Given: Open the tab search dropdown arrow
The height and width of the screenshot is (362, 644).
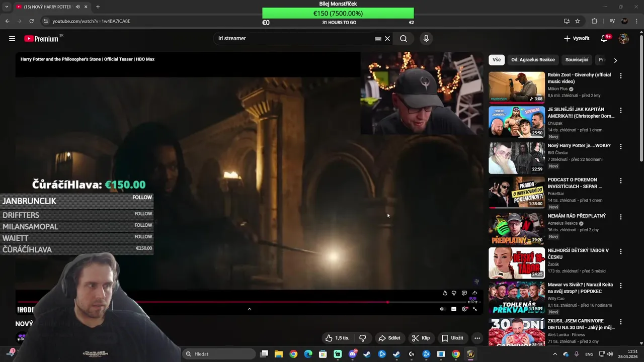Looking at the screenshot, I should pos(7,7).
